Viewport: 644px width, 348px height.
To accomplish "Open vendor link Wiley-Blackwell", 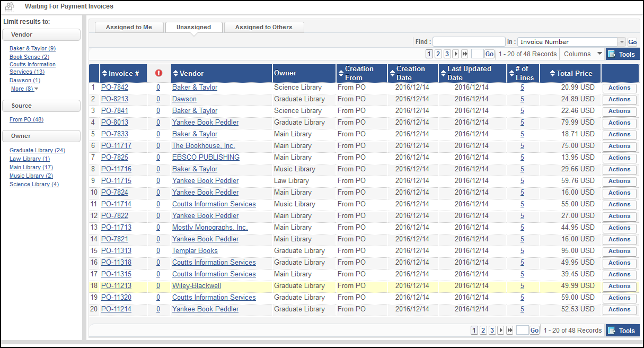I will click(x=197, y=286).
